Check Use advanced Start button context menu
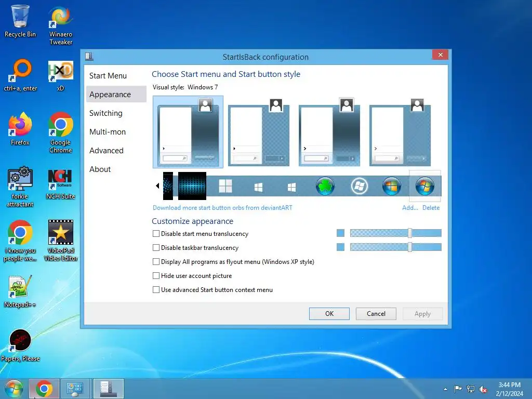This screenshot has width=532, height=399. (156, 290)
